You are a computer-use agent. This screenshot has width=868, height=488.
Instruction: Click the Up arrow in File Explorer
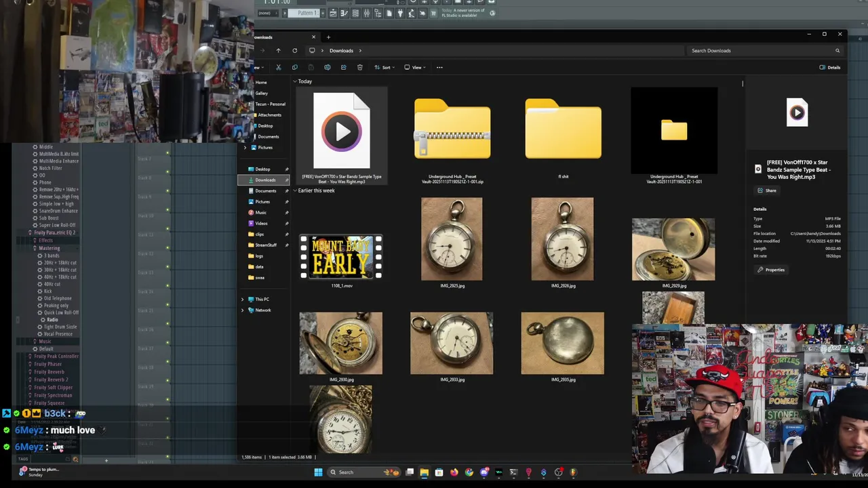coord(278,50)
